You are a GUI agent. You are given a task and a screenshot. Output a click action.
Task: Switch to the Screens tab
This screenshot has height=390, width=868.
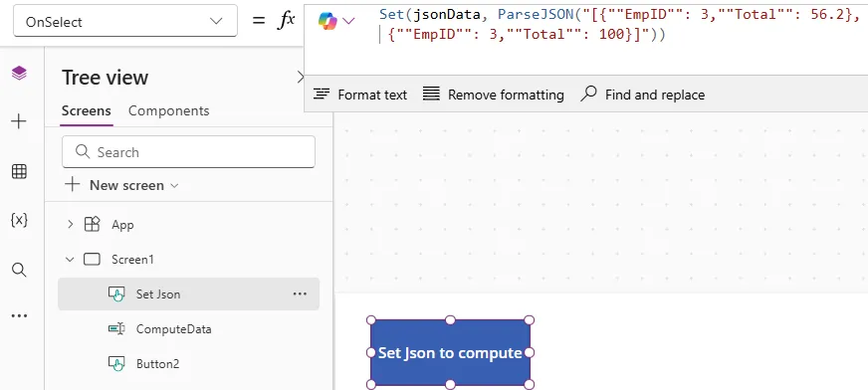[x=87, y=110]
